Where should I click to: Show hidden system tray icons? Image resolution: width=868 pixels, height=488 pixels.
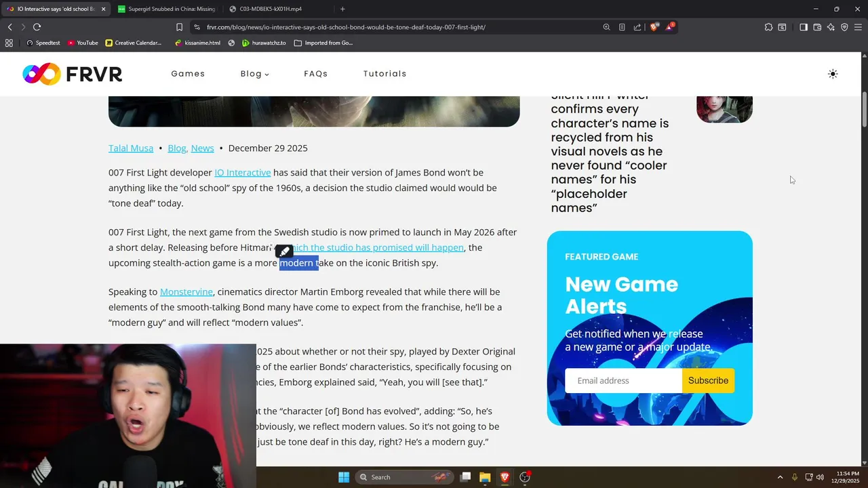coord(780,477)
